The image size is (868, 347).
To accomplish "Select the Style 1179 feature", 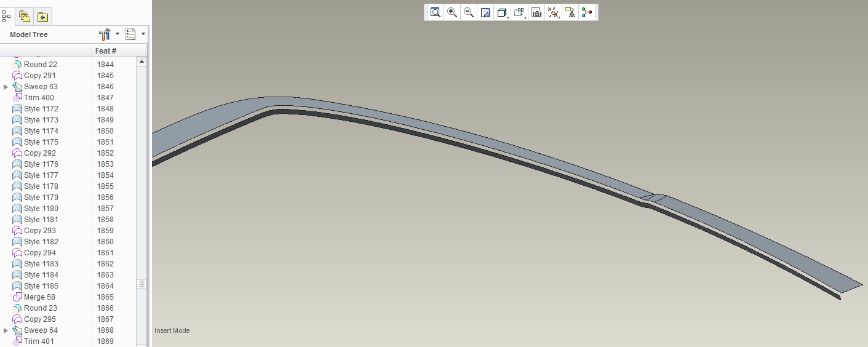I will (x=41, y=197).
